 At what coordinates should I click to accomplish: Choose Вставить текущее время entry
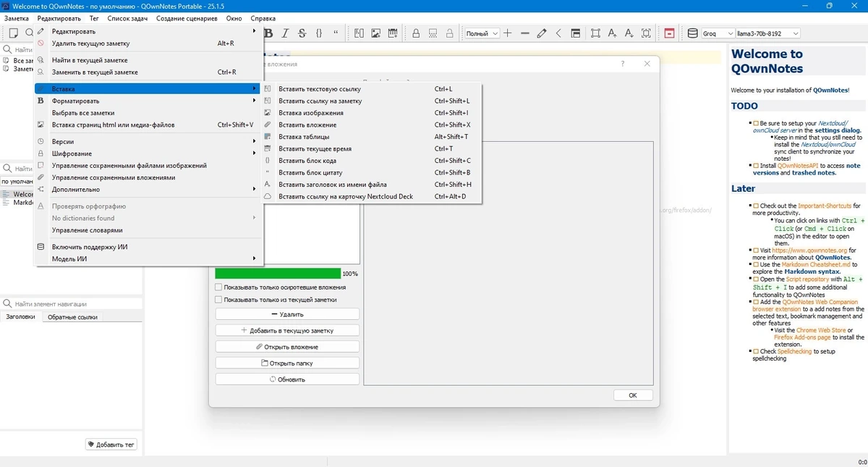pos(371,149)
